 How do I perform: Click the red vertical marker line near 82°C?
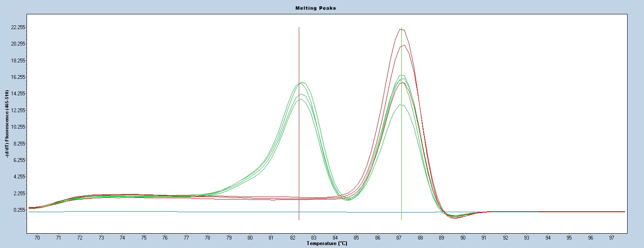tap(299, 127)
